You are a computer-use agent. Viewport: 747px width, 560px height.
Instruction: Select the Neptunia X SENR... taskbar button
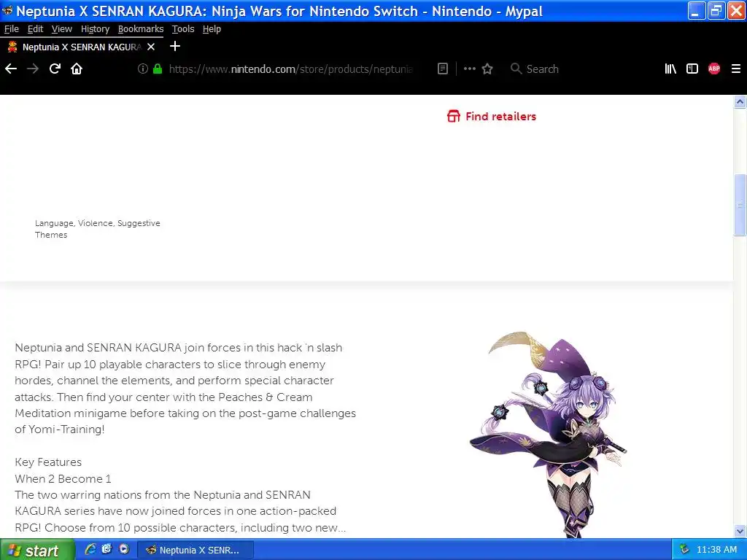[x=196, y=550]
